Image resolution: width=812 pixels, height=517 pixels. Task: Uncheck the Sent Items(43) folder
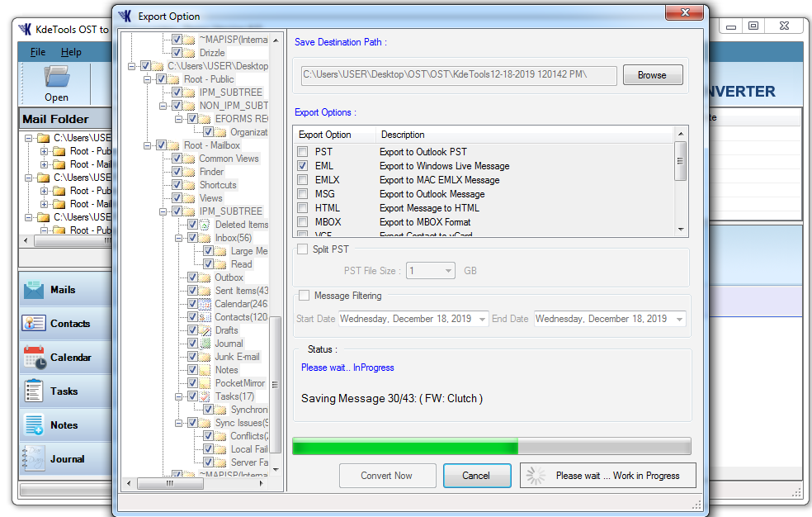click(x=192, y=291)
